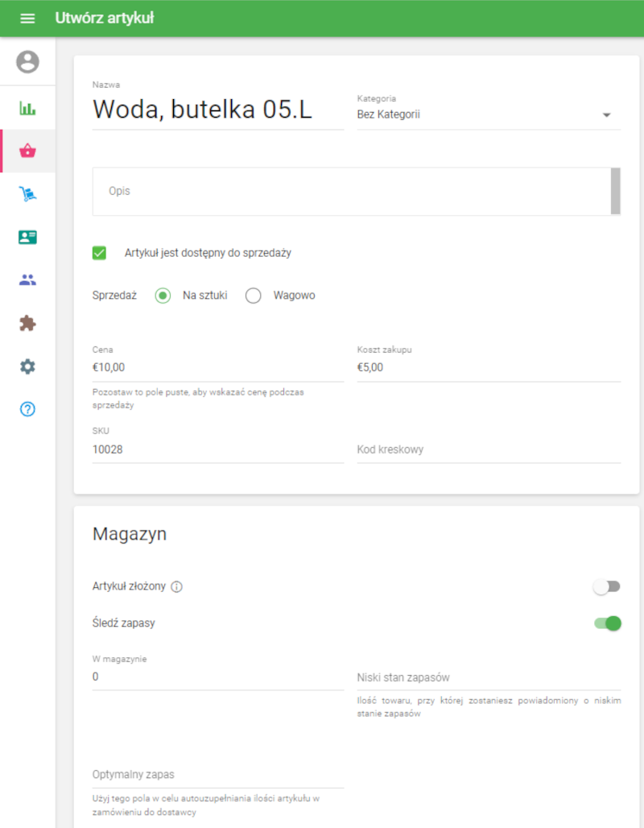
Task: Click the description field scrollbar
Action: click(616, 191)
